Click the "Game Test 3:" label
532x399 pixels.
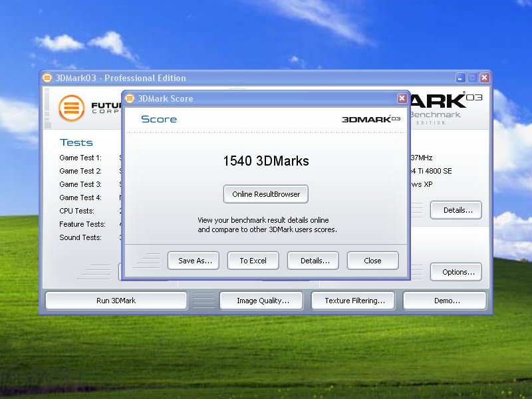[80, 184]
